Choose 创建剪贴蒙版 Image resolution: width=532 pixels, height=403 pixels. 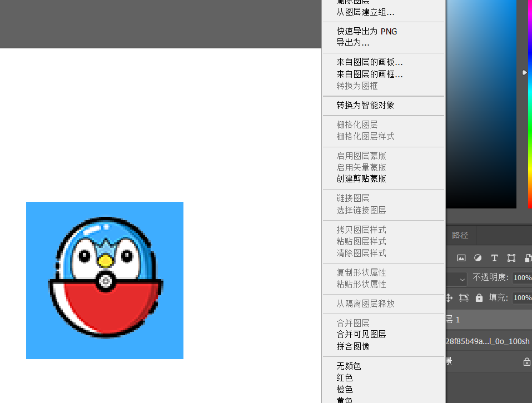click(361, 179)
